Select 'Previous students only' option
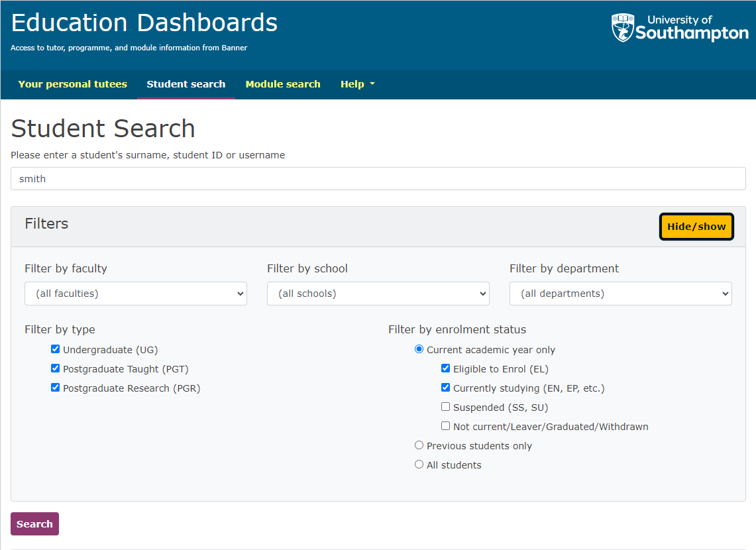The width and height of the screenshot is (756, 550). click(419, 445)
